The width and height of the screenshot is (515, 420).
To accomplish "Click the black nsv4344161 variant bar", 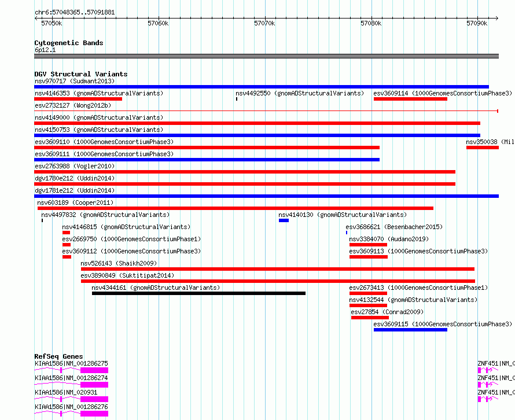I will point(198,293).
